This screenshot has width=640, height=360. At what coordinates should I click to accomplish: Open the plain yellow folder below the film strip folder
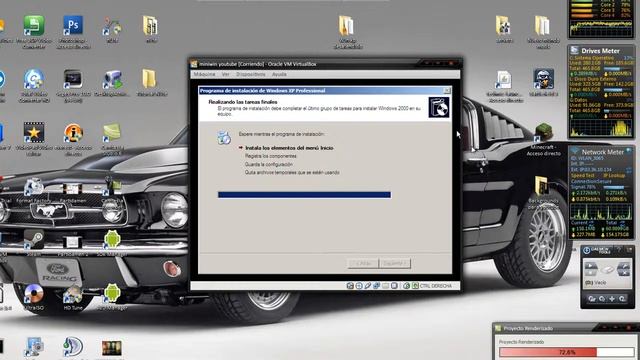[x=149, y=79]
